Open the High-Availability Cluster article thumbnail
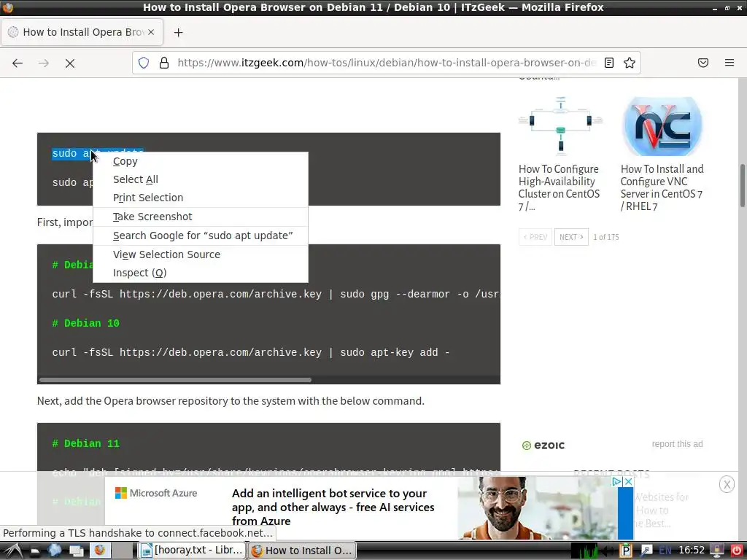747x560 pixels. click(561, 125)
